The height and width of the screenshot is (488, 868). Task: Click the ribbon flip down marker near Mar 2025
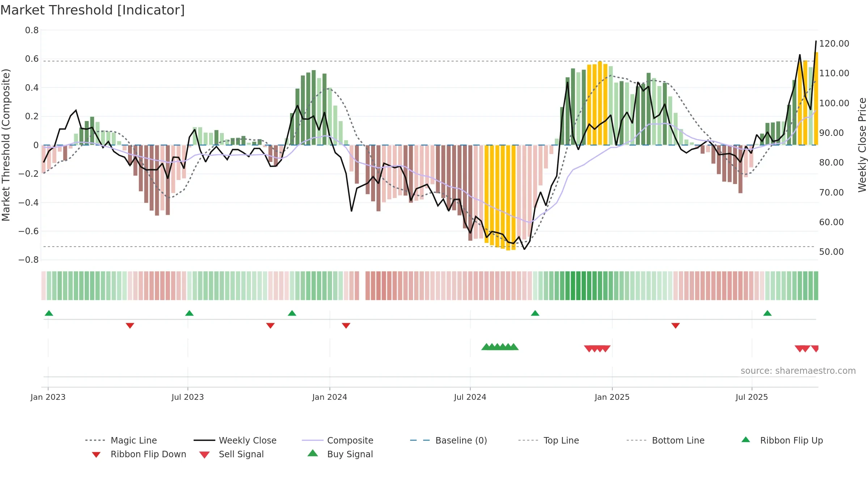[675, 326]
